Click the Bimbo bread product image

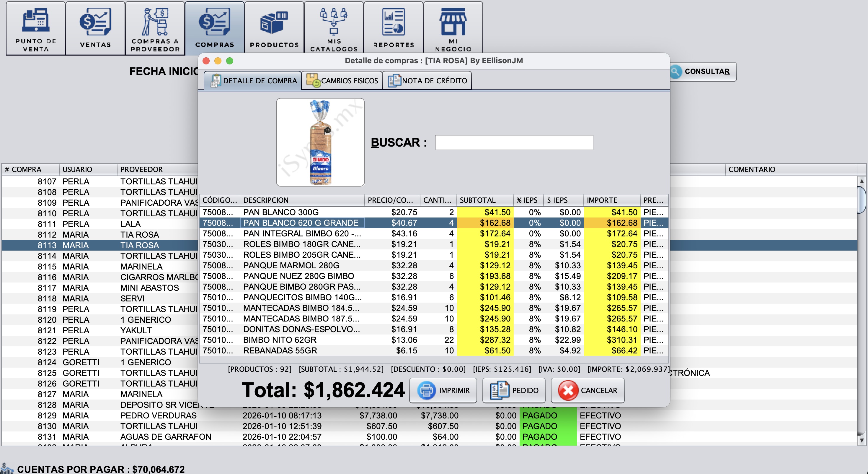click(x=320, y=142)
